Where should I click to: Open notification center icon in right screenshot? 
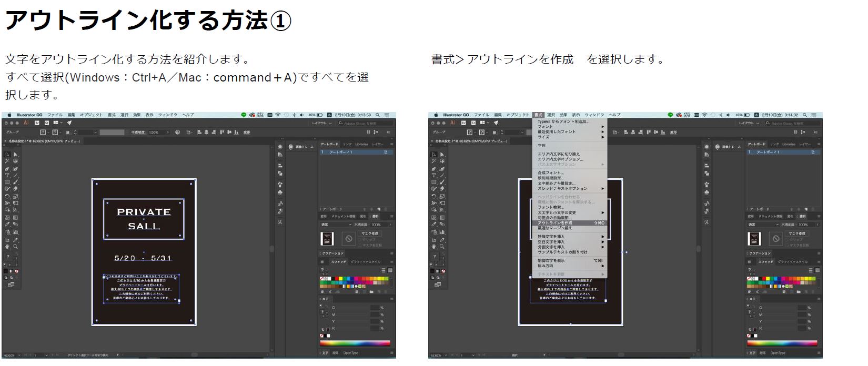point(813,115)
